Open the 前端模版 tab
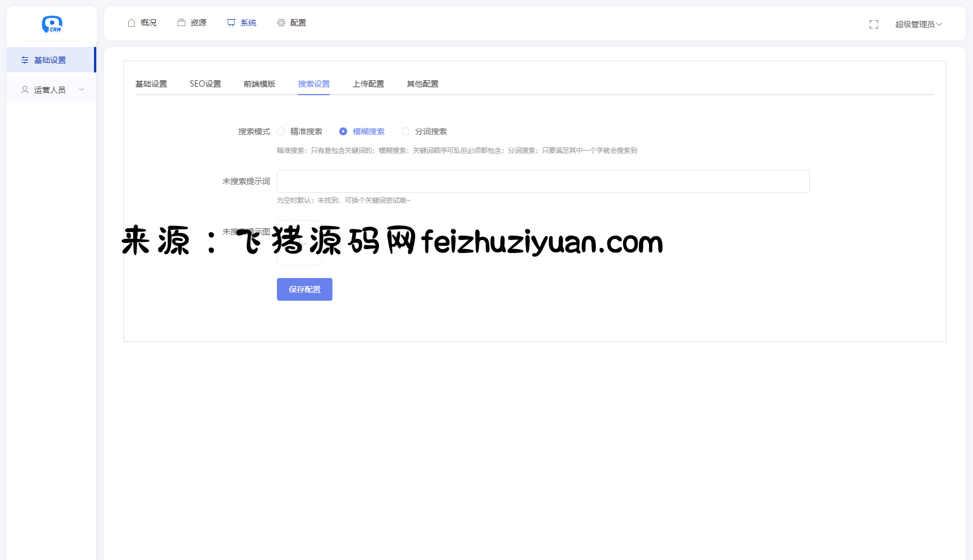Screen dimensions: 973x560 [259, 84]
